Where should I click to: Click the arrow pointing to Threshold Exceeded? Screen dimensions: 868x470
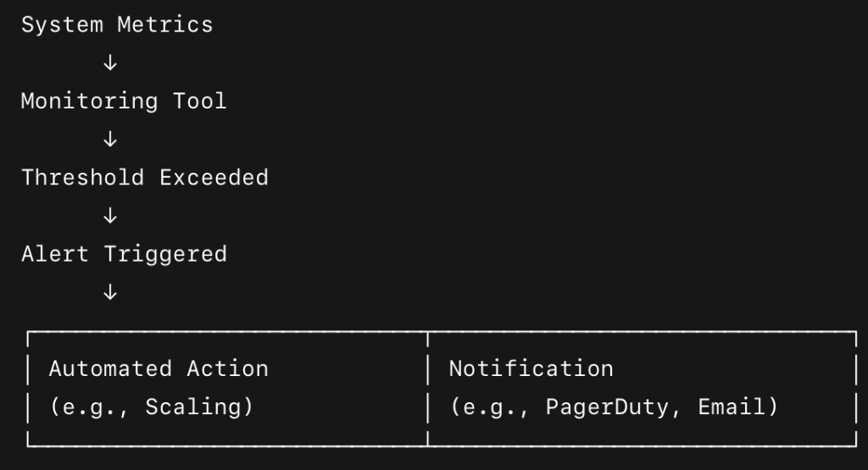tap(110, 139)
